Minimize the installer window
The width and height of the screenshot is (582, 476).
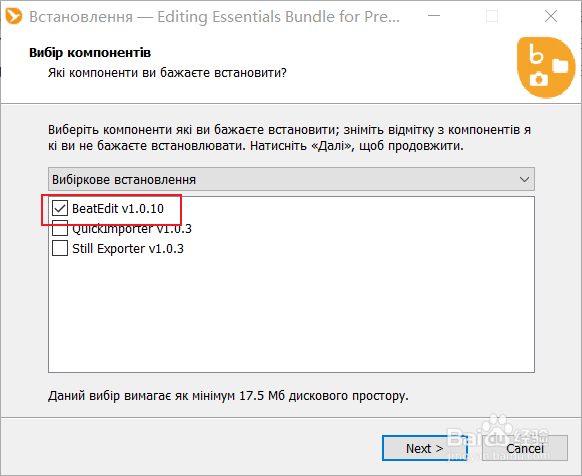pyautogui.click(x=434, y=16)
